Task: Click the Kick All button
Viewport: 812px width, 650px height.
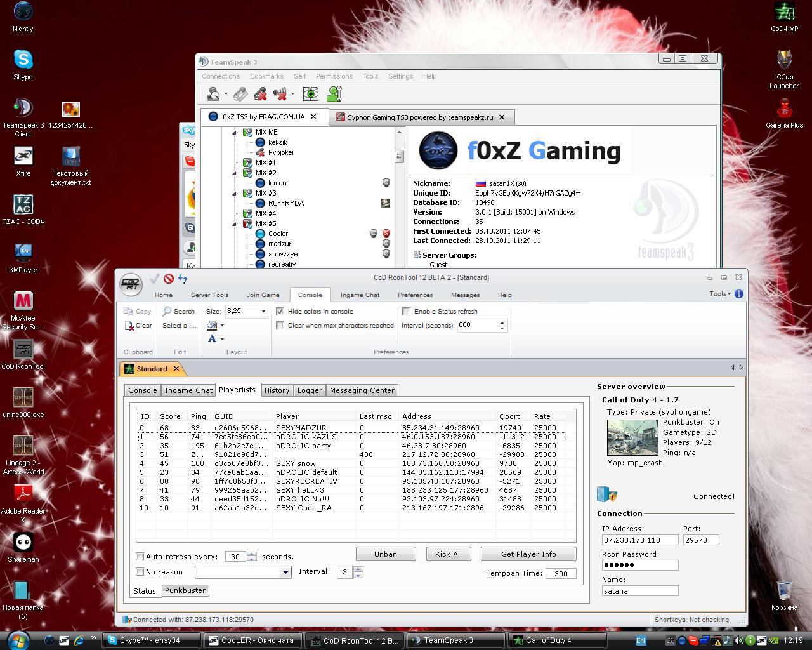Action: 449,554
